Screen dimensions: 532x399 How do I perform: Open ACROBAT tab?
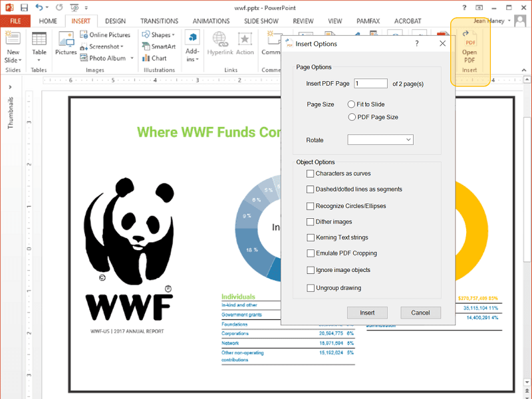(408, 21)
